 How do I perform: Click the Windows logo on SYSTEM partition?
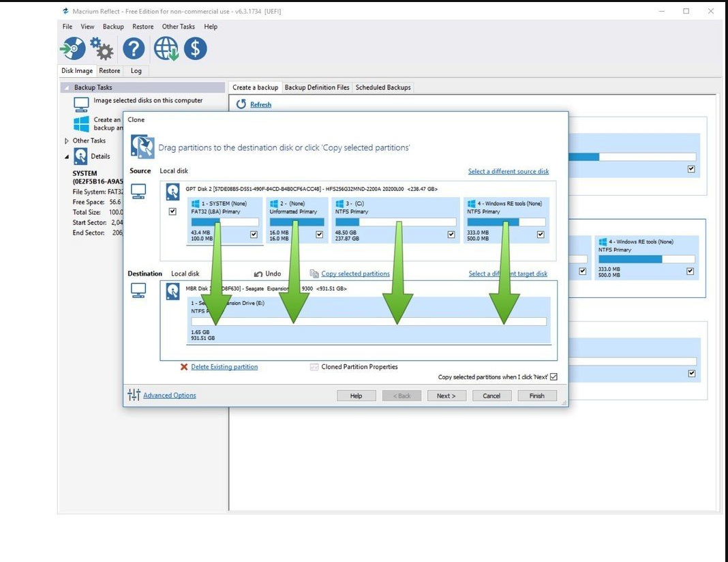pos(196,203)
